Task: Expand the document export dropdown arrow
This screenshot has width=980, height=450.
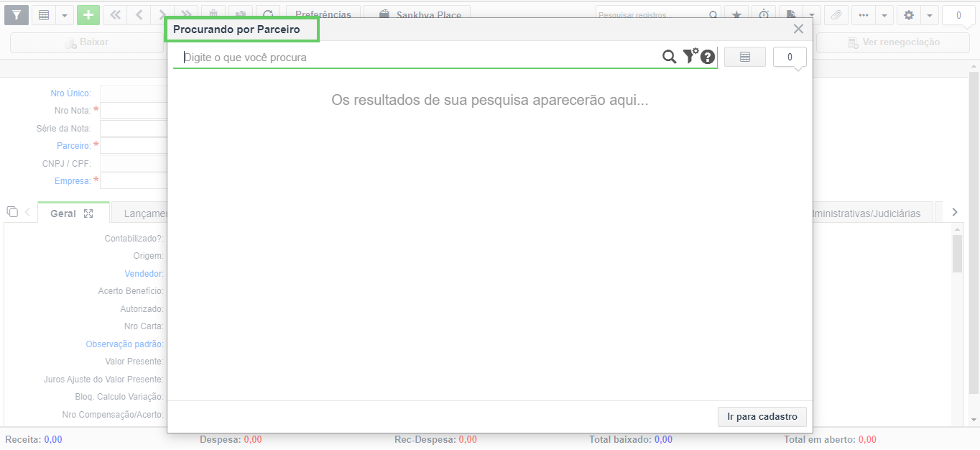Action: (x=811, y=15)
